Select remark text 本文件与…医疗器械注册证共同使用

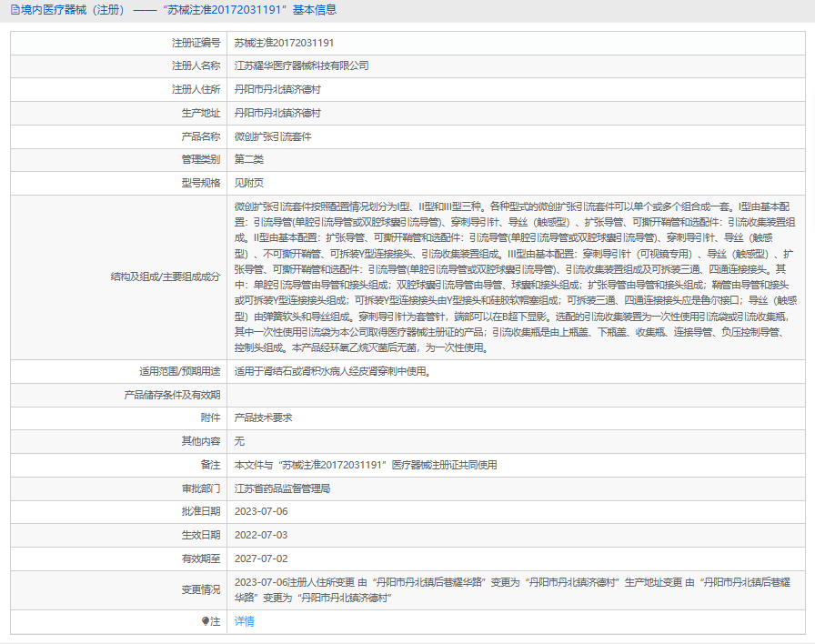[x=366, y=465]
